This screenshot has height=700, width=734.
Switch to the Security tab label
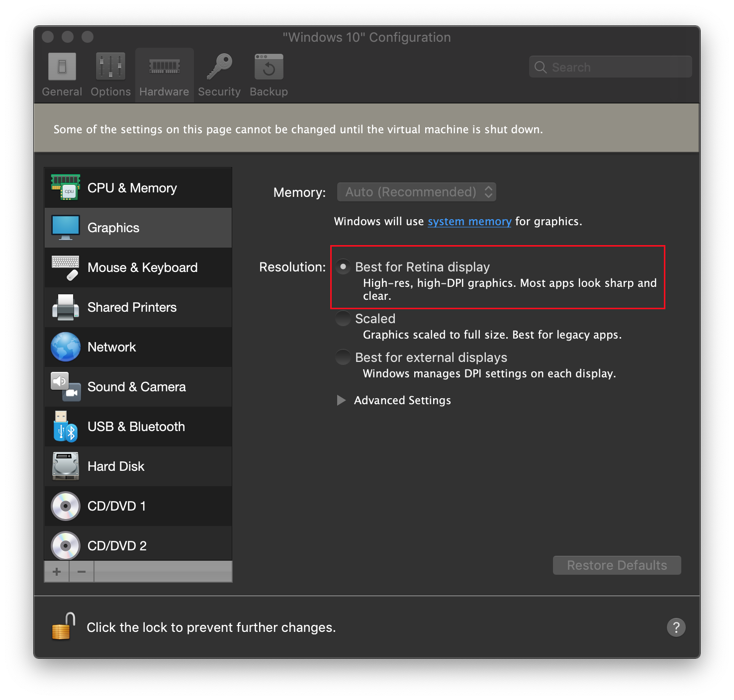pyautogui.click(x=219, y=92)
